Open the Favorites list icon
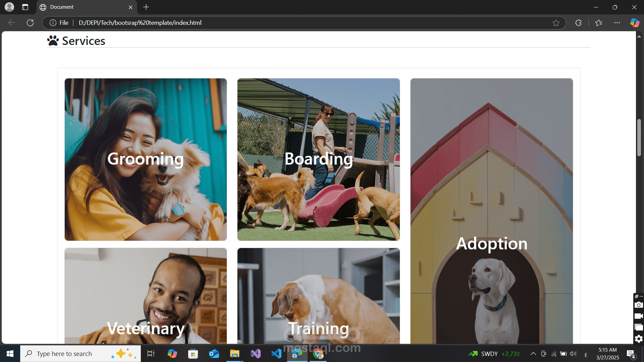644x362 pixels. (x=599, y=23)
